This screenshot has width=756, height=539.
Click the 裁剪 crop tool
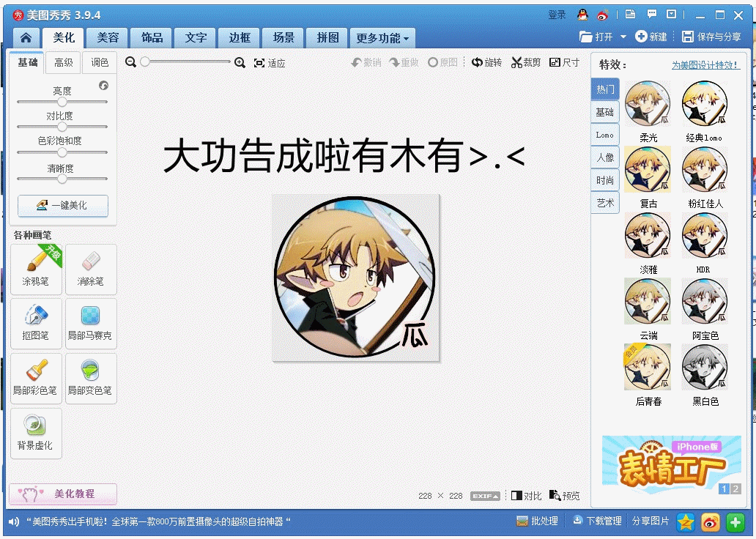tap(526, 62)
